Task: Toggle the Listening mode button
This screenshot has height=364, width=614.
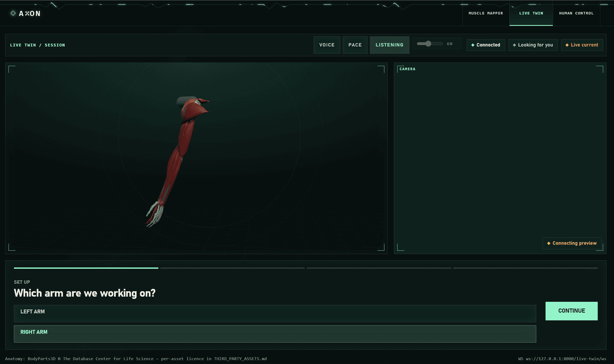Action: [389, 45]
